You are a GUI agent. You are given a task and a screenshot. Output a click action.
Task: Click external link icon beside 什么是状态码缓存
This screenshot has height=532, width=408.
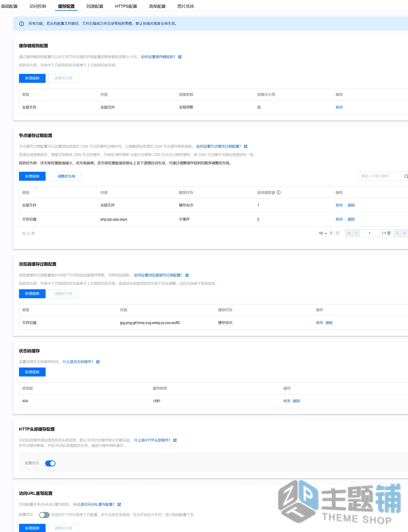coord(98,362)
